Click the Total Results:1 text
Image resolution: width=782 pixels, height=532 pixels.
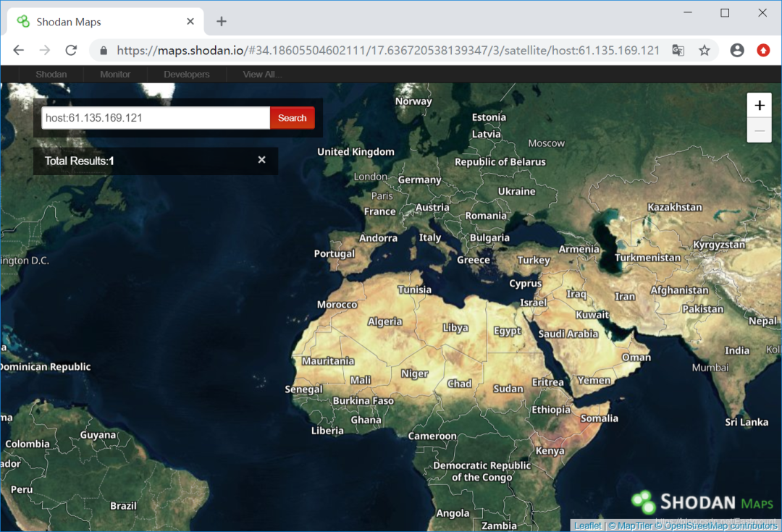click(80, 161)
